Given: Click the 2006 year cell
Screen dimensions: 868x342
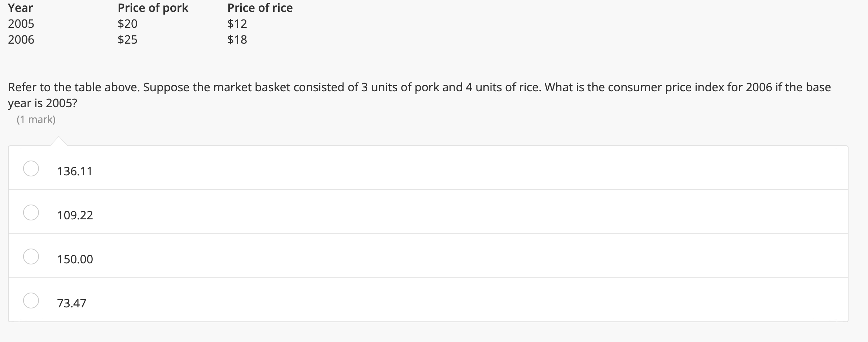Looking at the screenshot, I should (x=21, y=39).
